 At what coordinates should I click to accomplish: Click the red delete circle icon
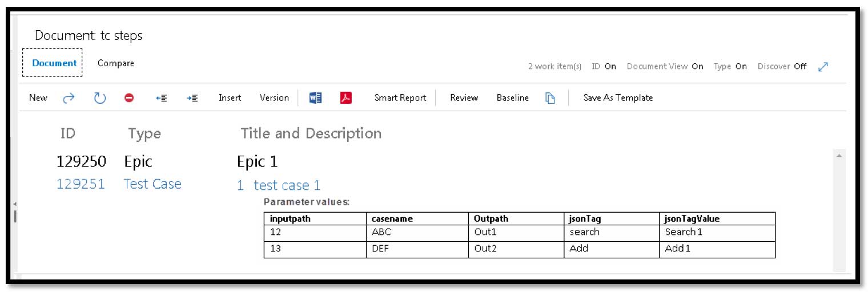pyautogui.click(x=129, y=98)
